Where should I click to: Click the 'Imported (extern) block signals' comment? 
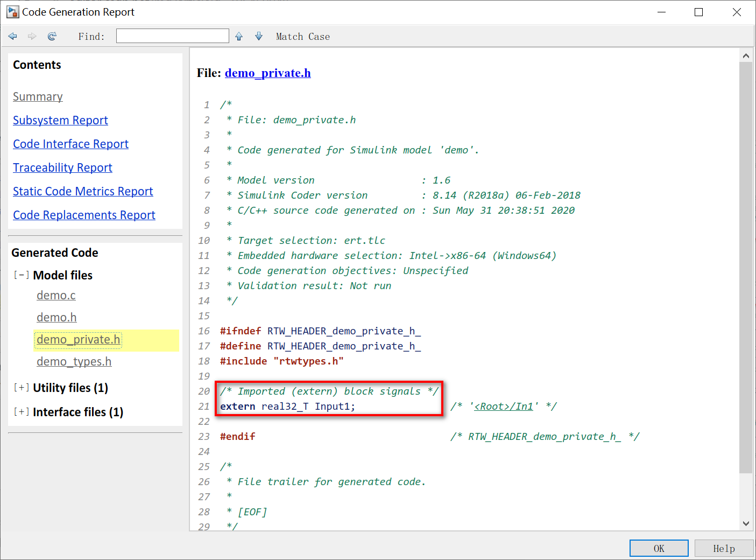point(329,391)
